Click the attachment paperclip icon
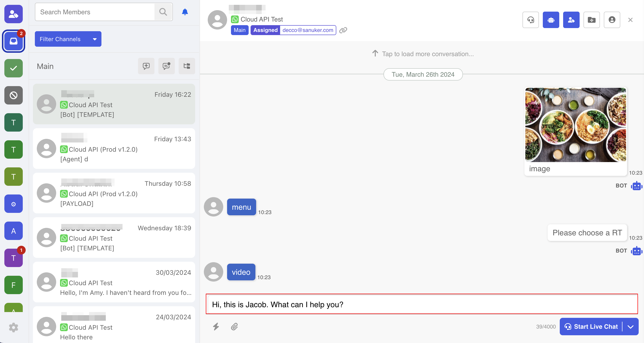 (234, 327)
